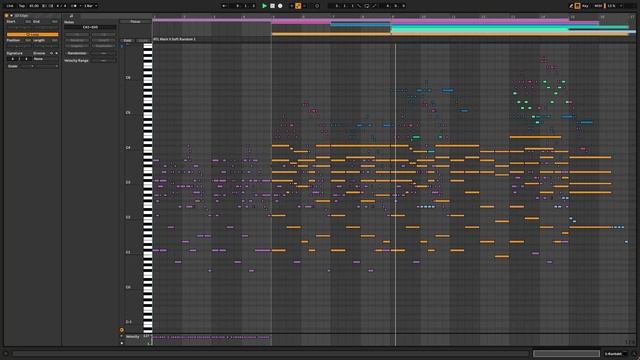
Task: Click the lane icon below Velocity triangle
Action: tap(121, 343)
